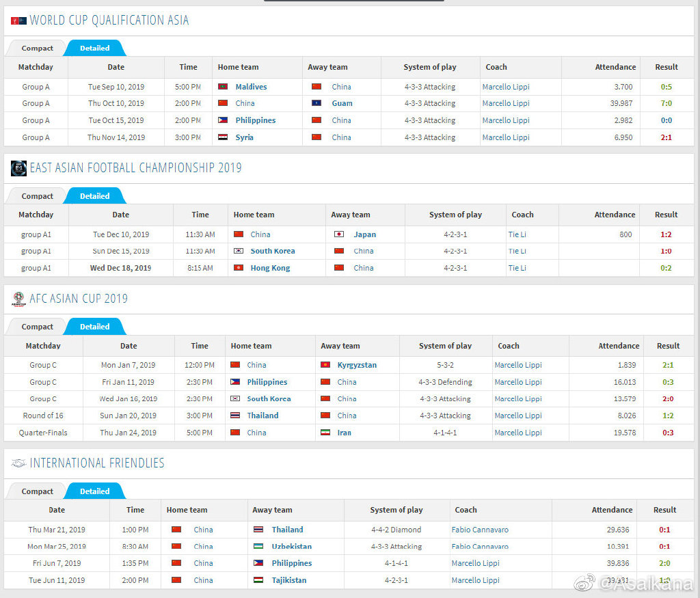Open Marcello Lippi coach link in Maldives row
Screen dimensions: 700x598
click(x=506, y=87)
